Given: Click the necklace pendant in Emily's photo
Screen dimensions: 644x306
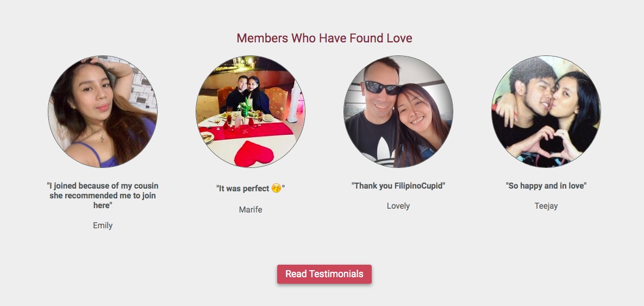Looking at the screenshot, I should click(x=102, y=138).
